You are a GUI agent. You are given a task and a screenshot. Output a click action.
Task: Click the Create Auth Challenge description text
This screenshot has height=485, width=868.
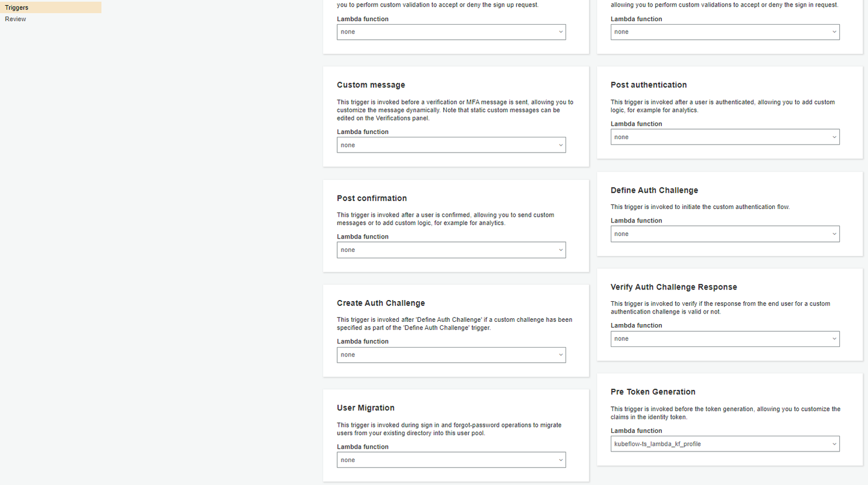[x=455, y=324]
